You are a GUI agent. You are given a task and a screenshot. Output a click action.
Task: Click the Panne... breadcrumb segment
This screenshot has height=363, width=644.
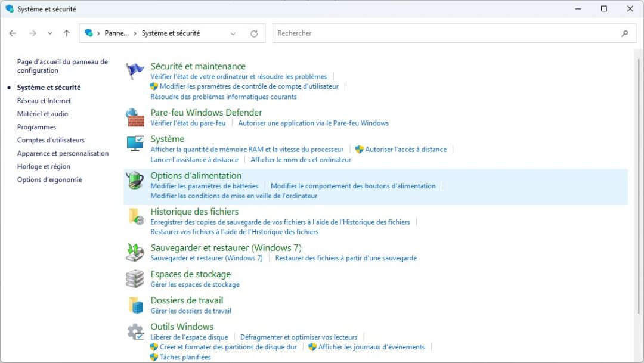[116, 33]
